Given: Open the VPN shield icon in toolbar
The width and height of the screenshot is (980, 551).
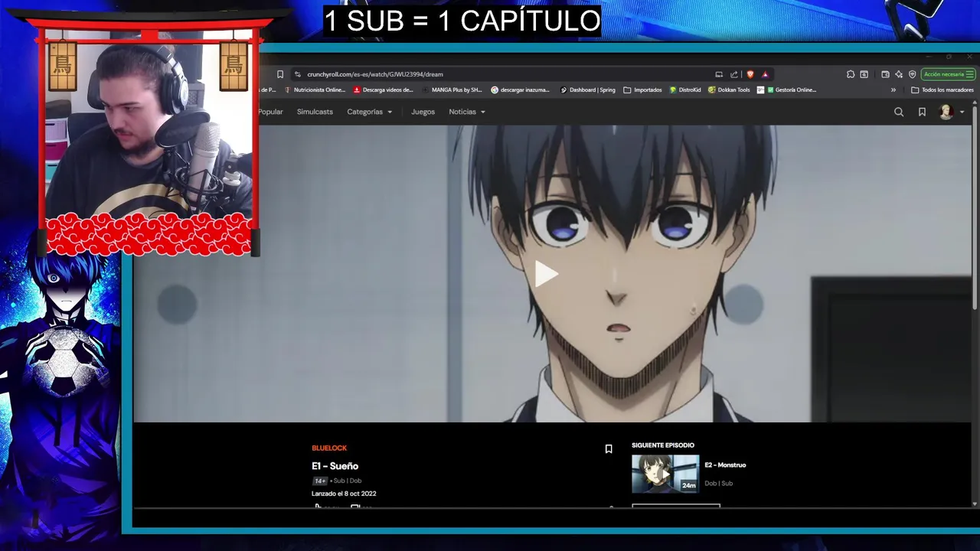Looking at the screenshot, I should click(913, 74).
